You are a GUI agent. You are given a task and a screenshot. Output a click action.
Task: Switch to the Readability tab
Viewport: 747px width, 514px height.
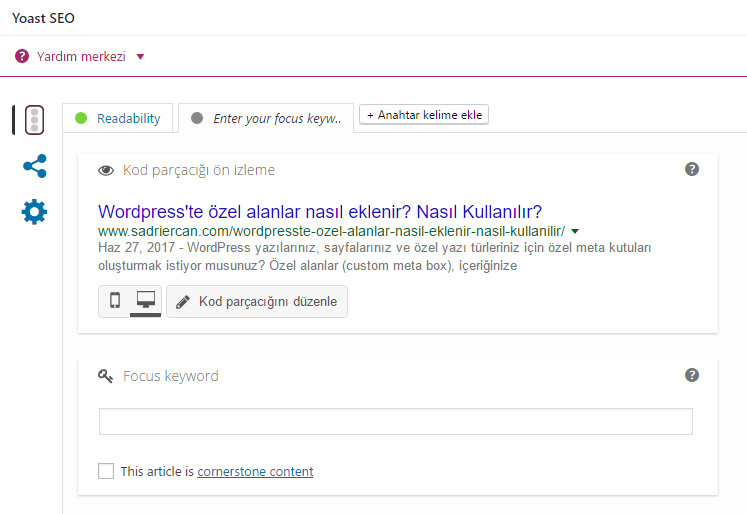(118, 118)
